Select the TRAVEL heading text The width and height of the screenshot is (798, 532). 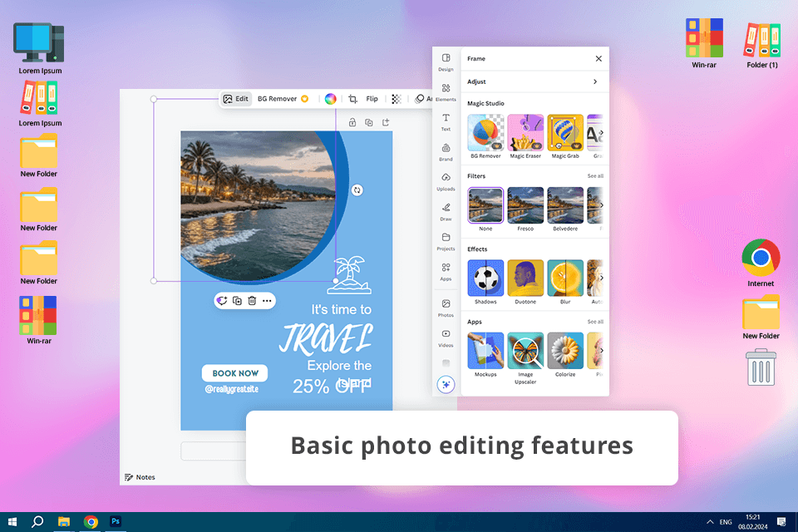[326, 339]
